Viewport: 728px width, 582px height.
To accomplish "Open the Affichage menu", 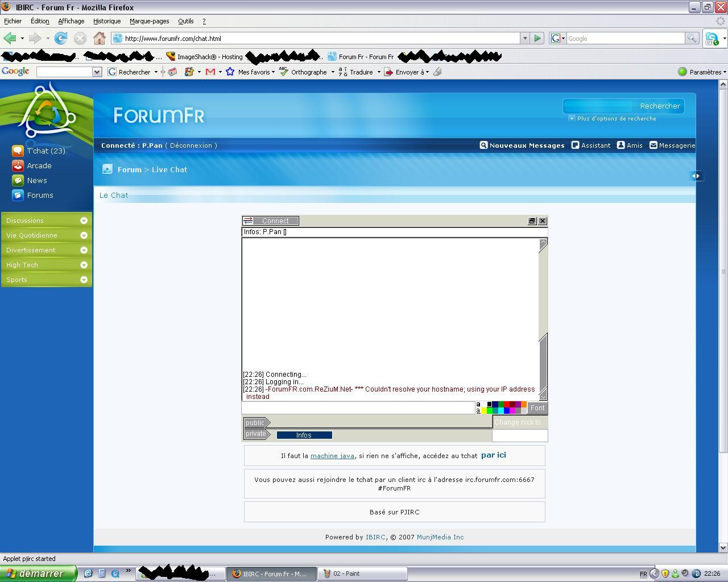I will [x=71, y=21].
